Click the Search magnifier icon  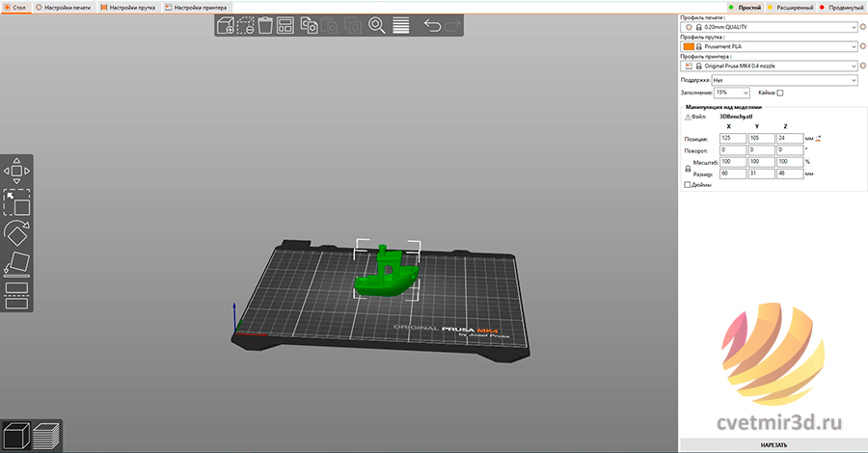click(x=376, y=25)
